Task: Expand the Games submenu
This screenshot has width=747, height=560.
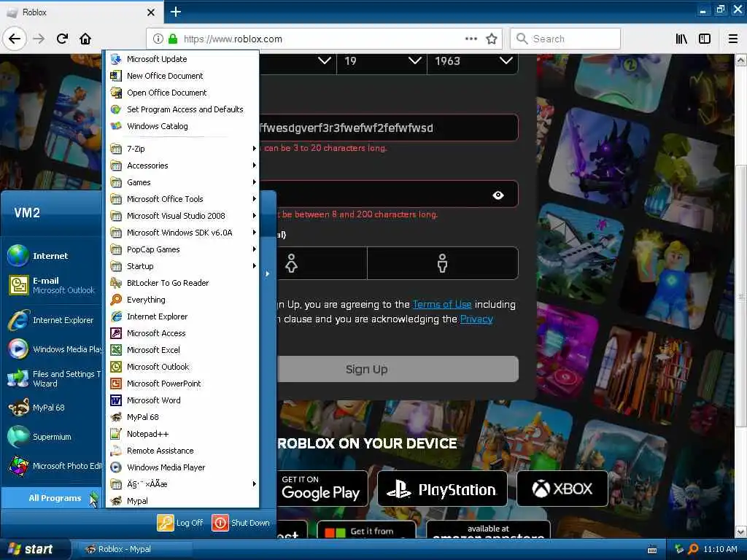Action: click(182, 182)
